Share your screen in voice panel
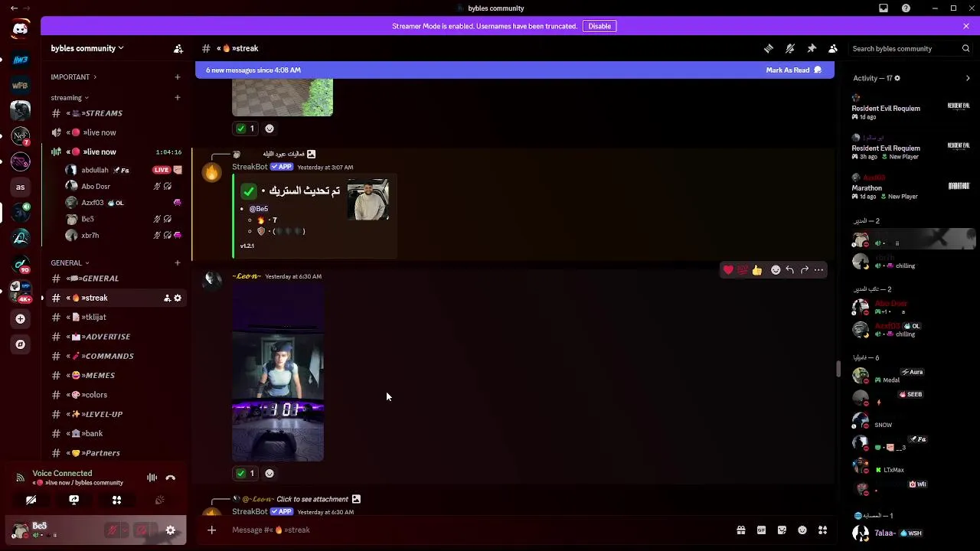Viewport: 980px width, 551px height. click(74, 500)
